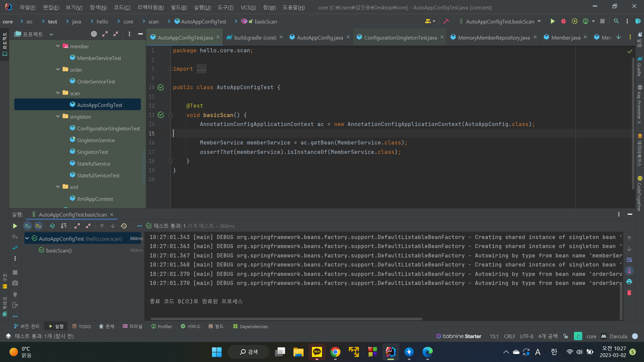Open TODO tool window button

pyautogui.click(x=82, y=326)
